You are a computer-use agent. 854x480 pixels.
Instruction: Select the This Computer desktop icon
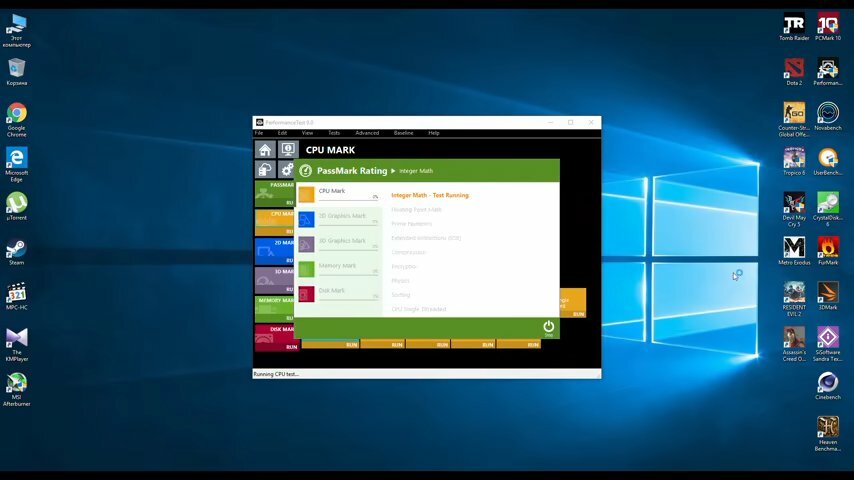pos(17,30)
